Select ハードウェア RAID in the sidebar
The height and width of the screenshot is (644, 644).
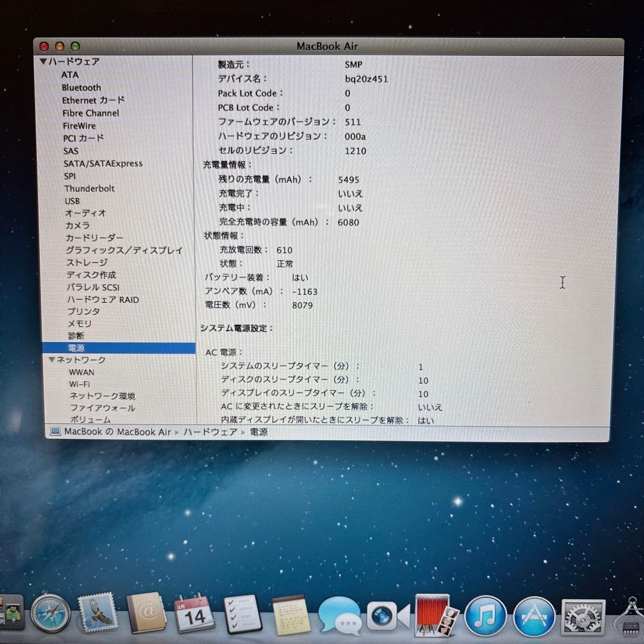[103, 299]
